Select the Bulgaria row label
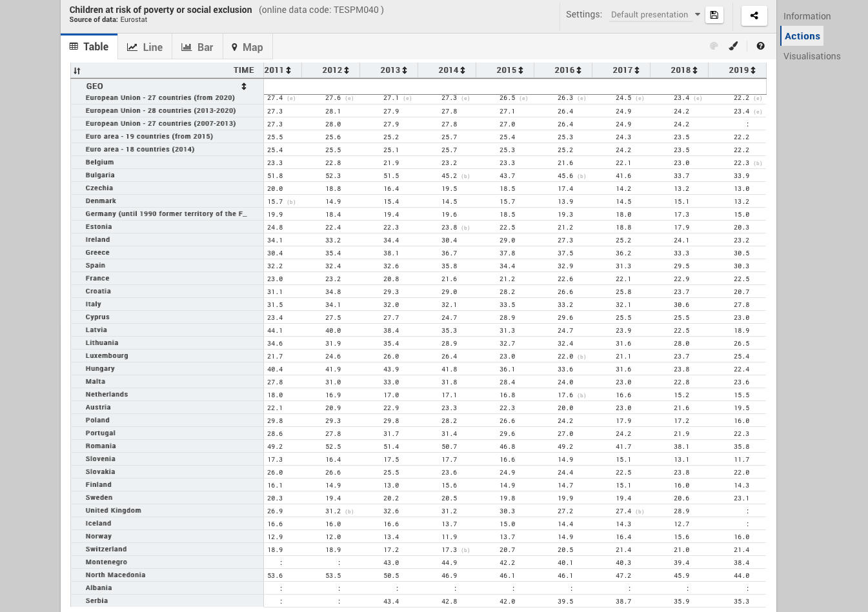 point(100,175)
